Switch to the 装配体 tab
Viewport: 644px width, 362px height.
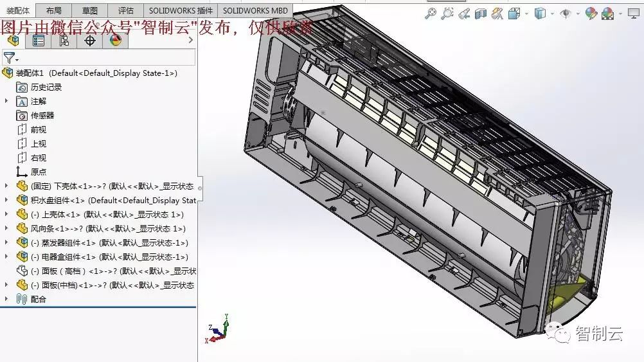pos(18,10)
